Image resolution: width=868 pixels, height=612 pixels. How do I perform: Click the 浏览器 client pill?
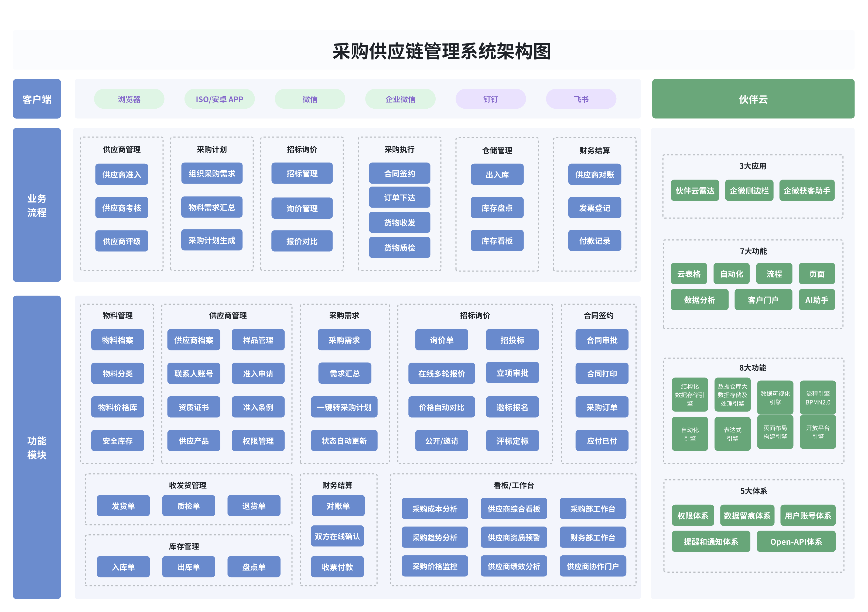[x=129, y=99]
